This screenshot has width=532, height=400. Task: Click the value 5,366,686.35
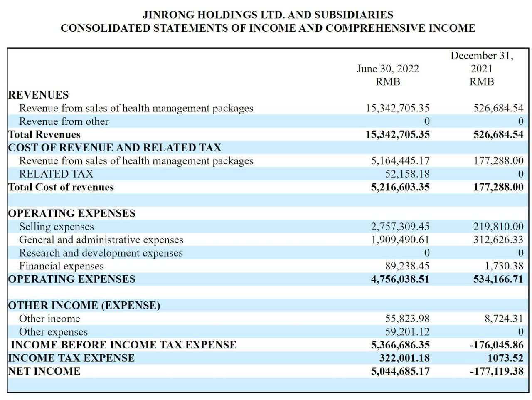400,345
